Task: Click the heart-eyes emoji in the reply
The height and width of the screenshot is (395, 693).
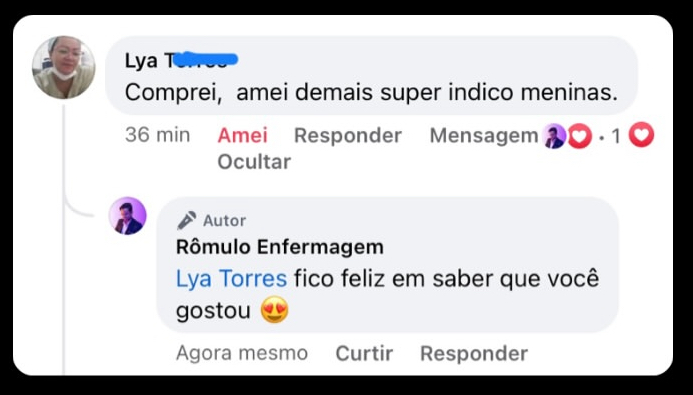Action: 274,310
